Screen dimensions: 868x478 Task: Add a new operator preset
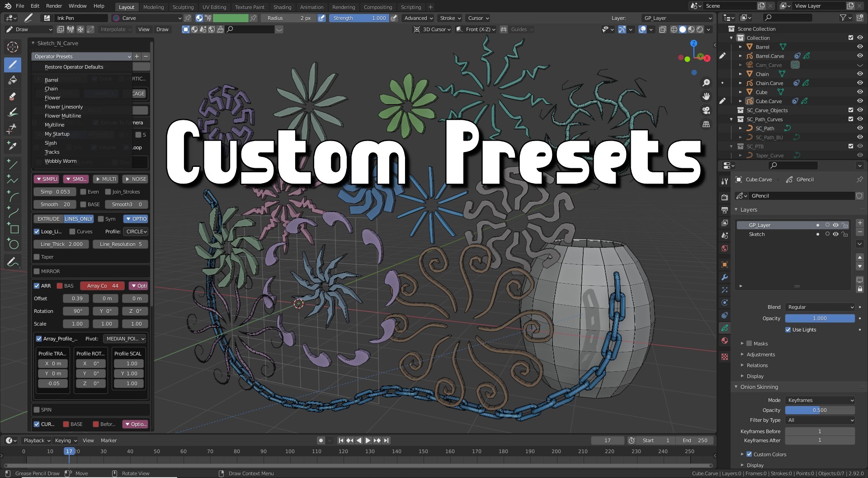coord(137,57)
